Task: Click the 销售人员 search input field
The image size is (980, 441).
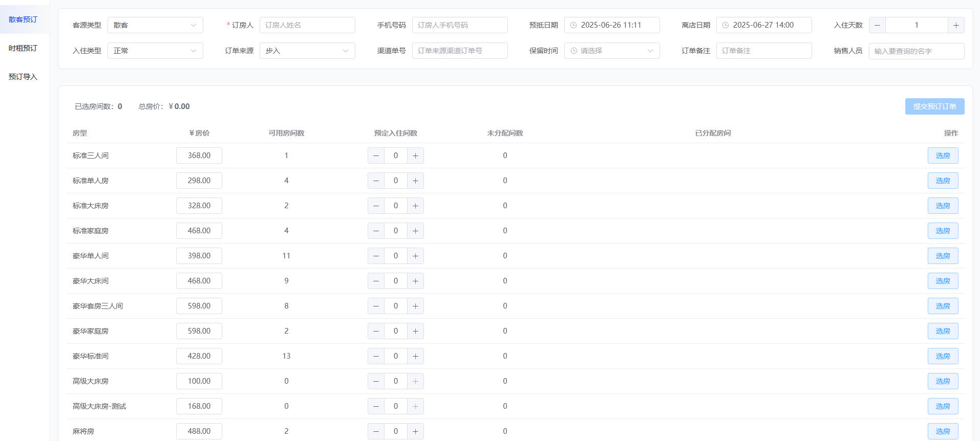Action: coord(917,51)
